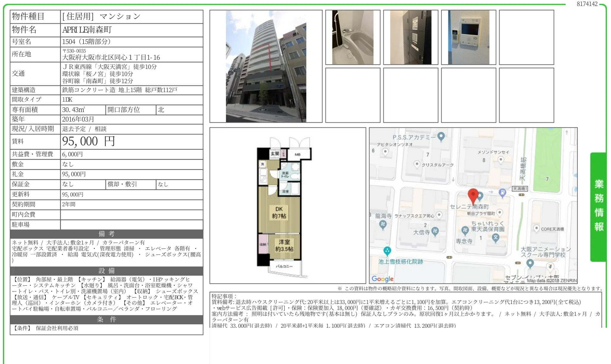
Task: Click the teal 池上雪枝感化院跡 marker
Action: coord(387,250)
